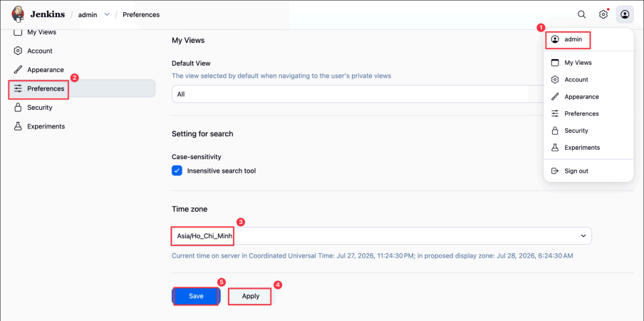The height and width of the screenshot is (321, 644).
Task: Click the Time zone heading
Action: 189,209
